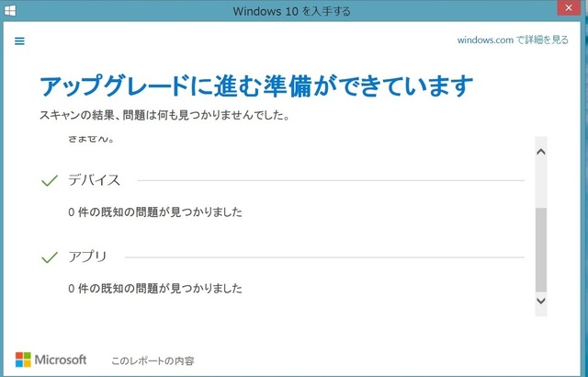Open the windows.com で詳細を見る link
This screenshot has height=377, width=588.
(513, 40)
